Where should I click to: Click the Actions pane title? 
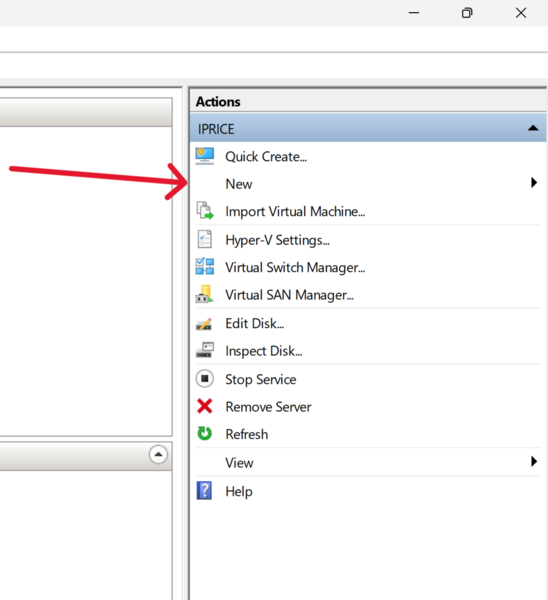(x=218, y=102)
